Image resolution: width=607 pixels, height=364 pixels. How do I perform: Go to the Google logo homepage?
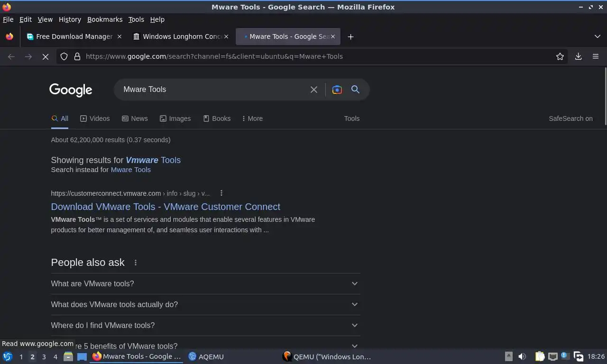(x=71, y=90)
